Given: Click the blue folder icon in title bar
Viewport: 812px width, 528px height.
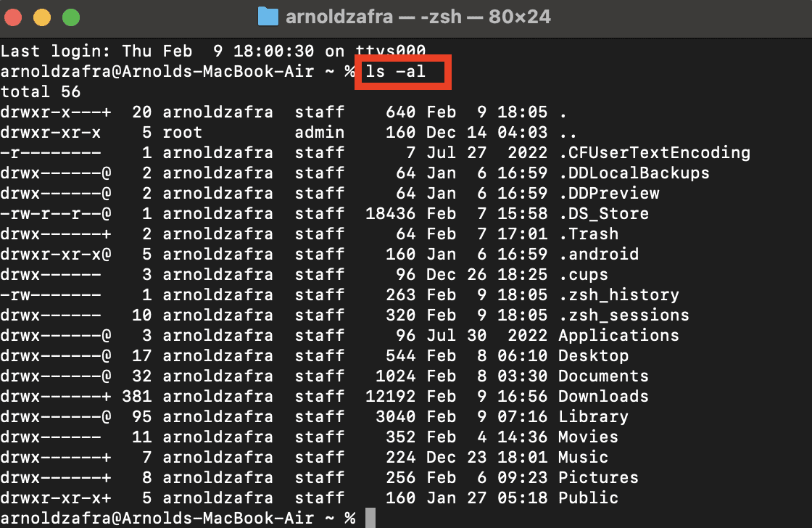Looking at the screenshot, I should 268,16.
